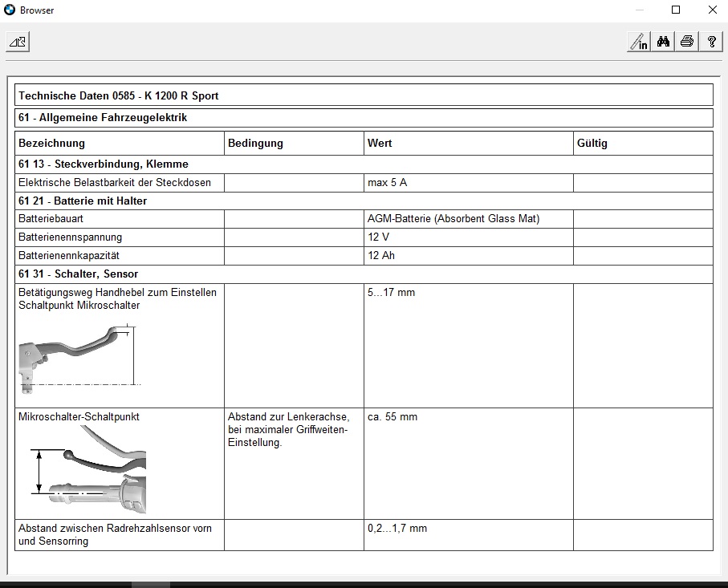Click the 'Batterienennkapazität' cell

[x=120, y=256]
